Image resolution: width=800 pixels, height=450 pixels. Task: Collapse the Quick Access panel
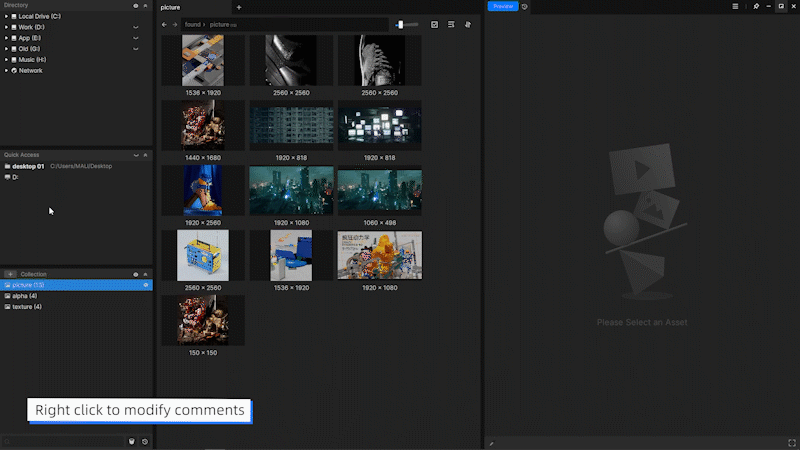pos(146,155)
